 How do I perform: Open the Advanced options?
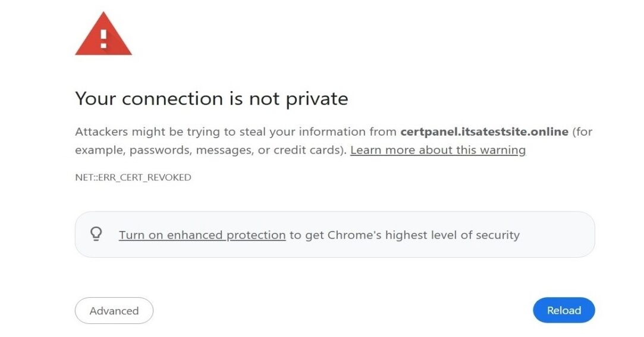coord(114,311)
